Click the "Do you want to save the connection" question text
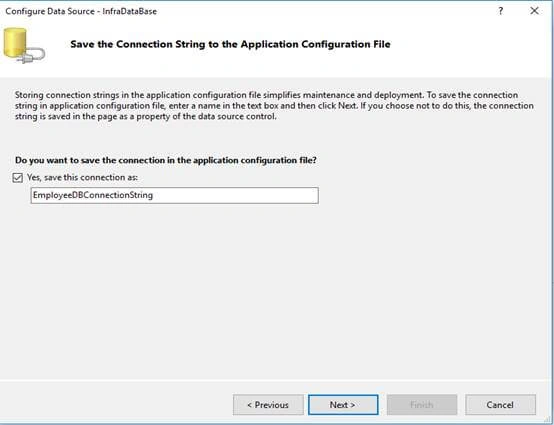This screenshot has width=554, height=425. (x=166, y=160)
